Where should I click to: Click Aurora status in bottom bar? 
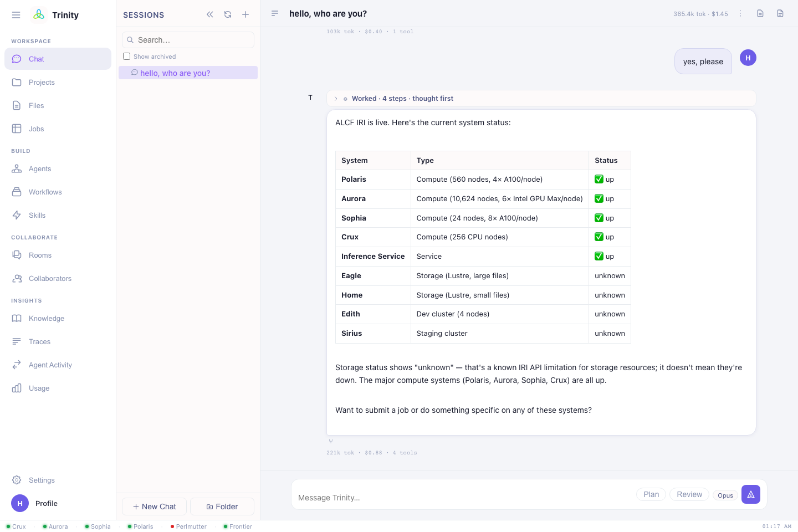click(x=55, y=526)
